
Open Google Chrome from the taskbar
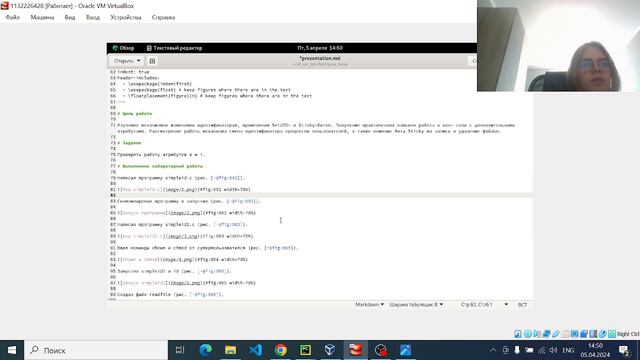pos(280,350)
